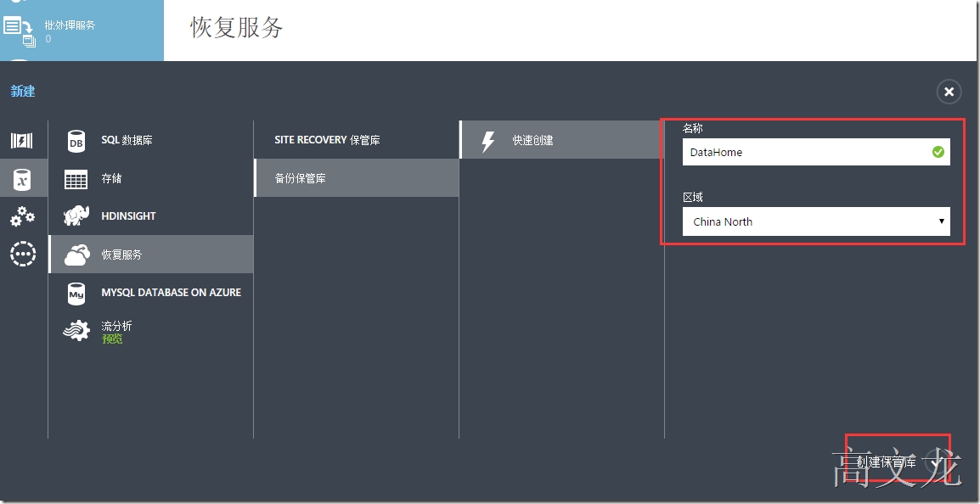980x504 pixels.
Task: Click the MySQL database cylinder icon
Action: click(76, 293)
